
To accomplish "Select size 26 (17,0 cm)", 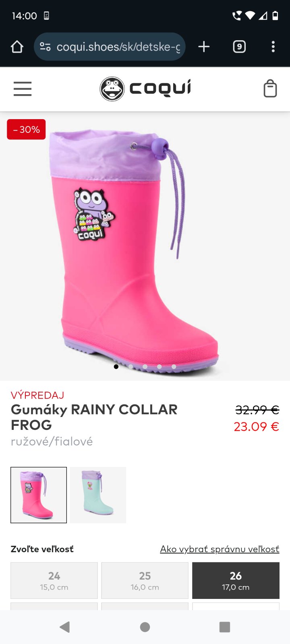I will 236,580.
